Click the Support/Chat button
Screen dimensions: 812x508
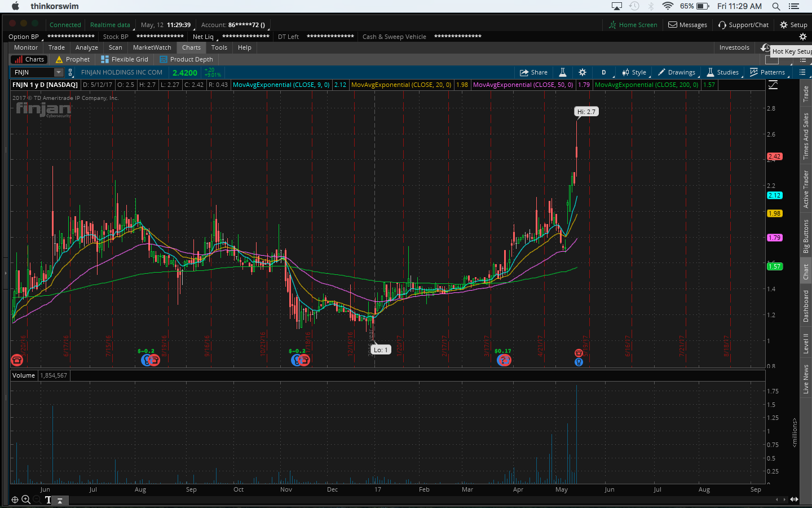743,25
